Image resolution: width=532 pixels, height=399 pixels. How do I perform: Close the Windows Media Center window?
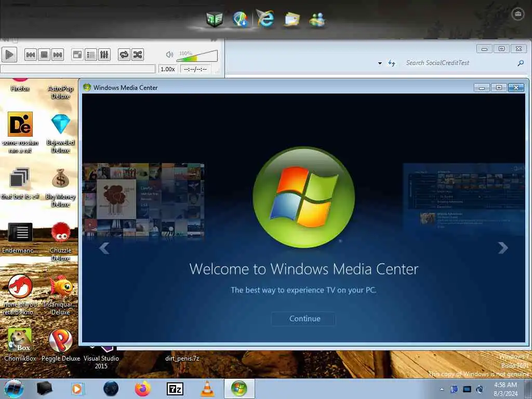(516, 88)
